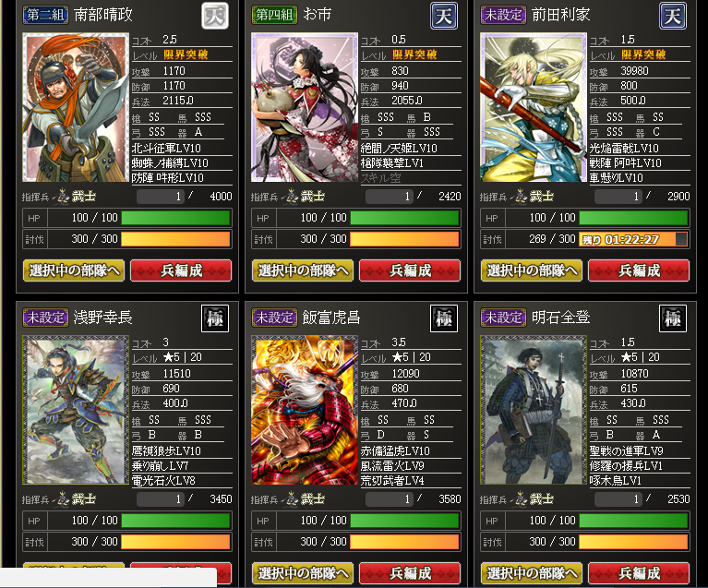The height and width of the screenshot is (588, 708).
Task: Click 選択中の部隊へ under 前田利家
Action: click(x=532, y=270)
